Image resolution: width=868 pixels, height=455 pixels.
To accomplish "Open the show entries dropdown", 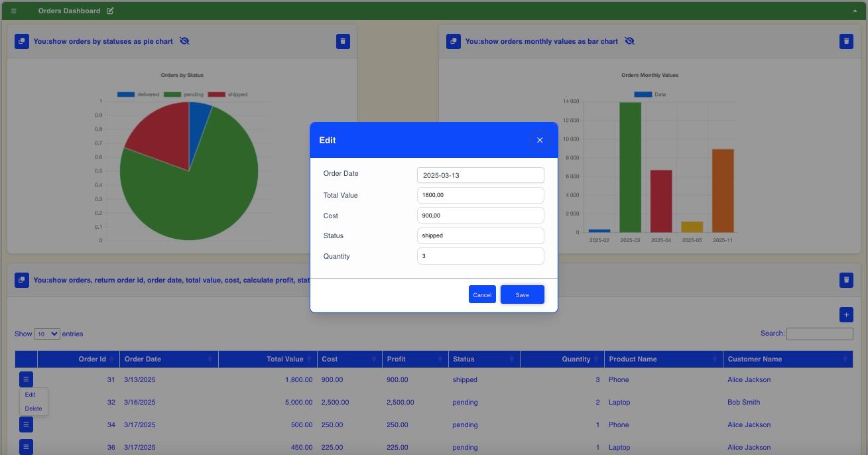I will click(x=47, y=334).
